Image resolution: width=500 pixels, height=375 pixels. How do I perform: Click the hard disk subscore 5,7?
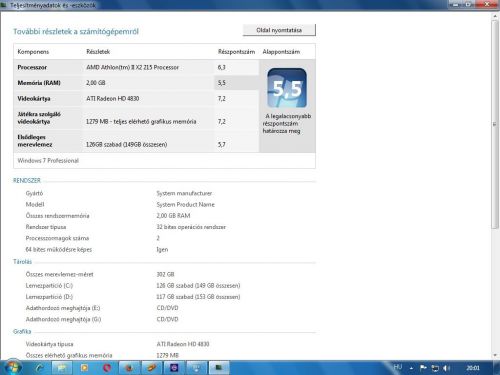tap(222, 145)
